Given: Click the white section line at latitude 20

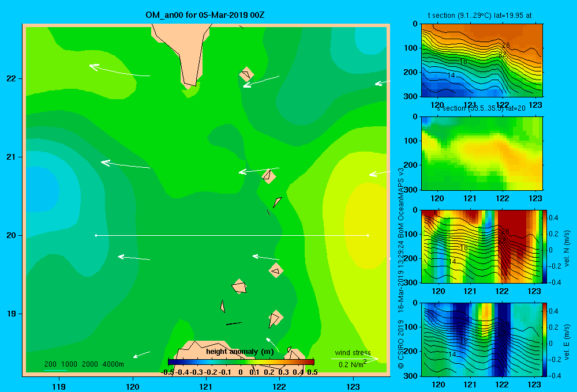Looking at the screenshot, I should click(x=232, y=235).
